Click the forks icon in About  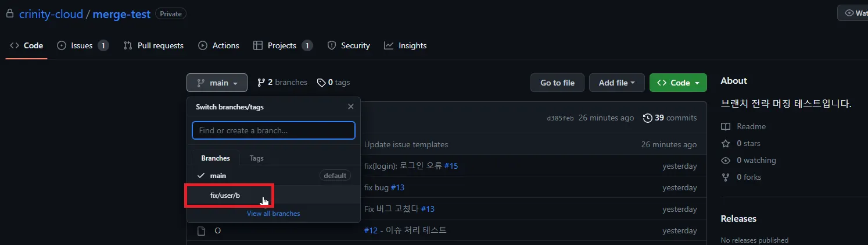pyautogui.click(x=725, y=177)
